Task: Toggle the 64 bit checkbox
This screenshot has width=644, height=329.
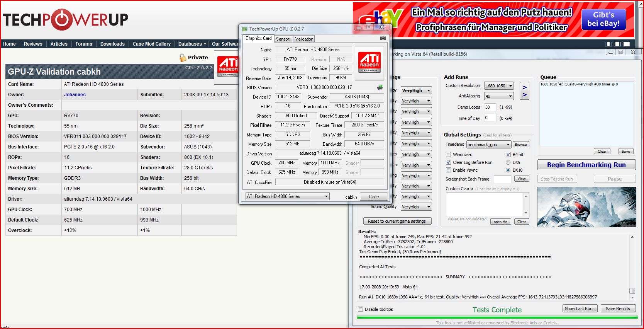Action: 508,155
